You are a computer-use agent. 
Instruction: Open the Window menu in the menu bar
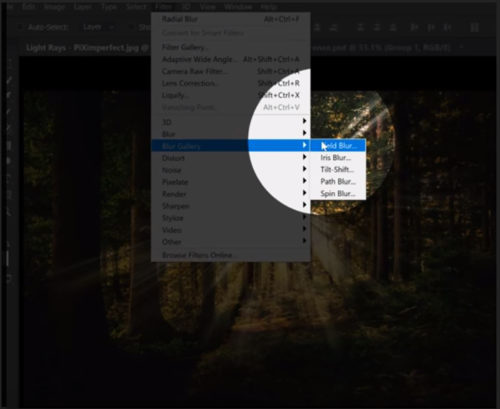[238, 6]
